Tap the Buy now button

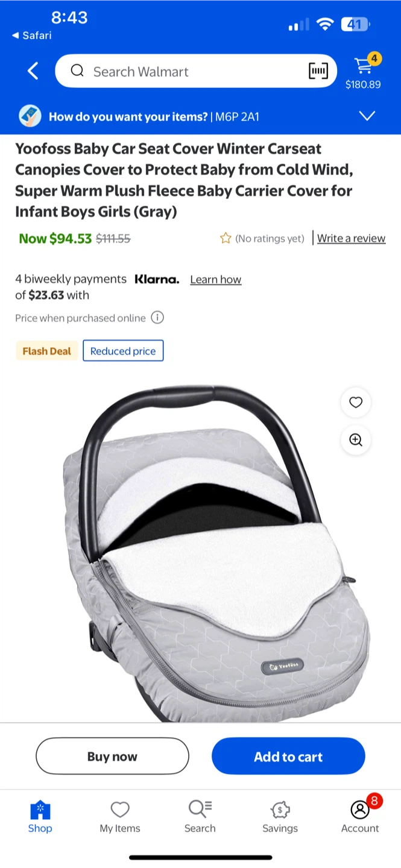[x=112, y=756]
